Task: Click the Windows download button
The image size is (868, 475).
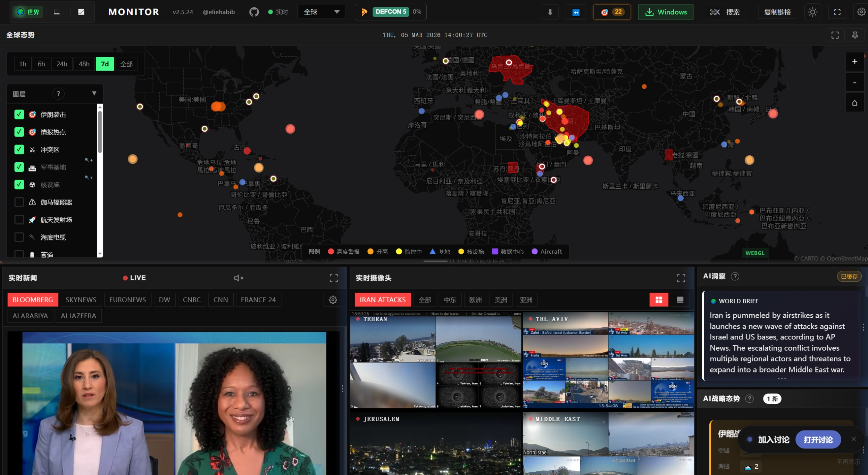Action: (665, 12)
